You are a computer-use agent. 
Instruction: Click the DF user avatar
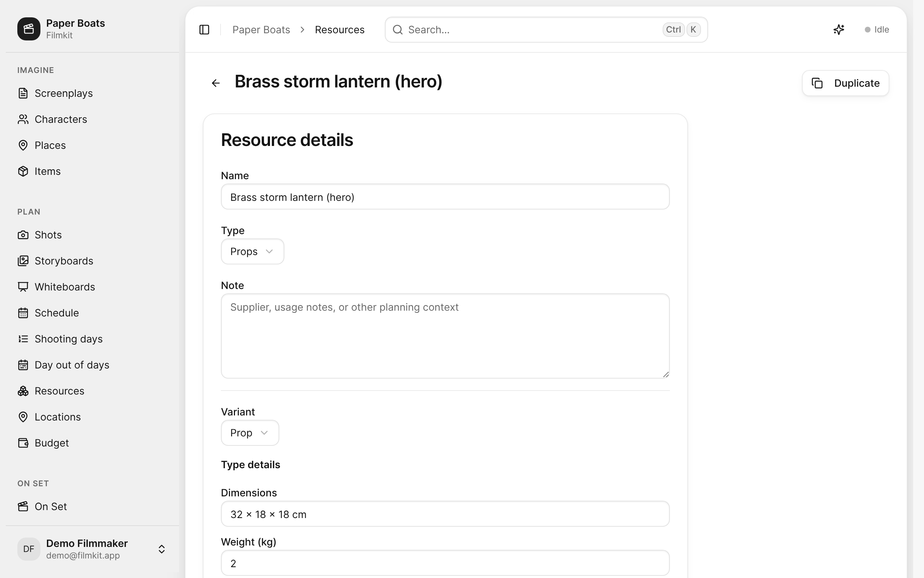point(29,549)
